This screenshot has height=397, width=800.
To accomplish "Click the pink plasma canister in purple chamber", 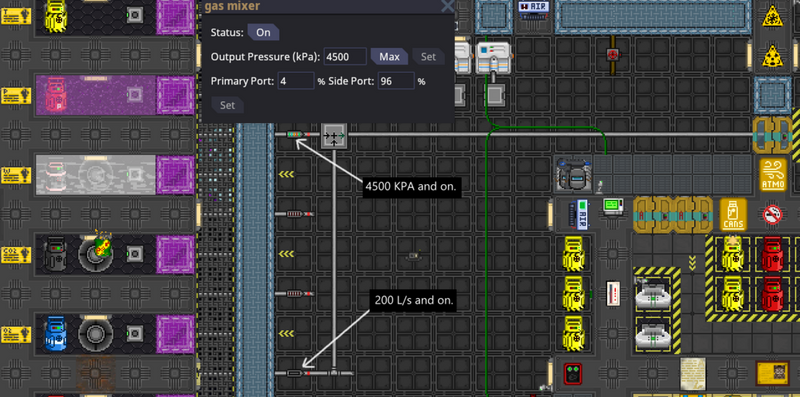I will (x=56, y=95).
